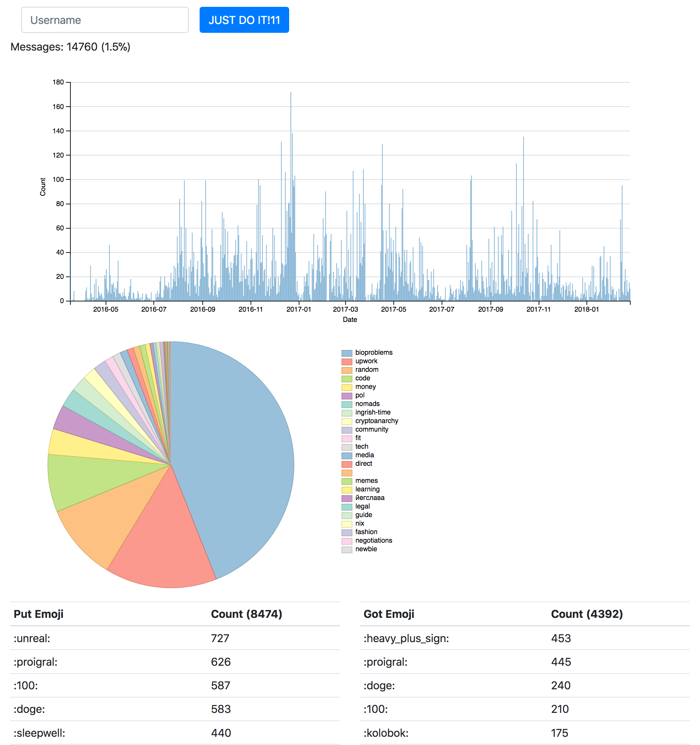
Task: Click the cryptoanarchy legend label
Action: pyautogui.click(x=376, y=421)
